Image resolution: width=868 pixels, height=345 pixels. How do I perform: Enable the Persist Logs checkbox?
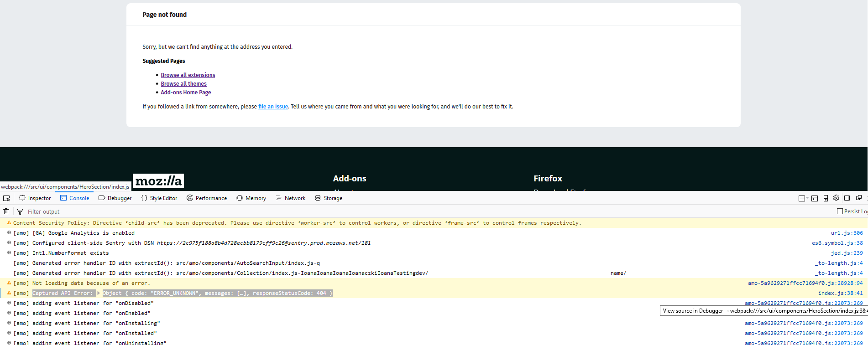pos(840,211)
